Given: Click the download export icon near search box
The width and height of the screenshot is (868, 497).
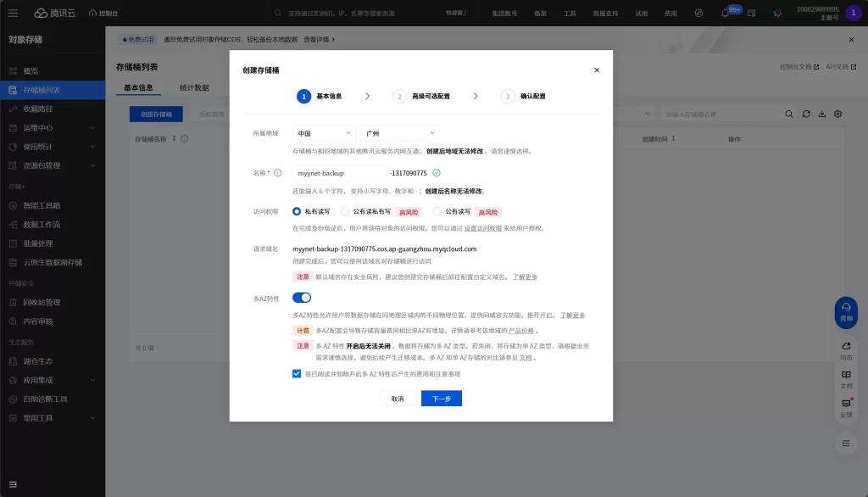Looking at the screenshot, I should (x=821, y=113).
